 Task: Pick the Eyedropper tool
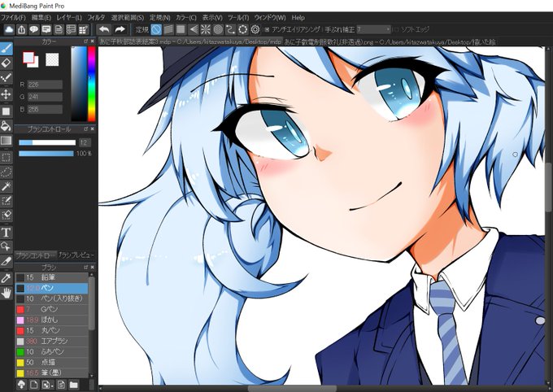coord(7,278)
